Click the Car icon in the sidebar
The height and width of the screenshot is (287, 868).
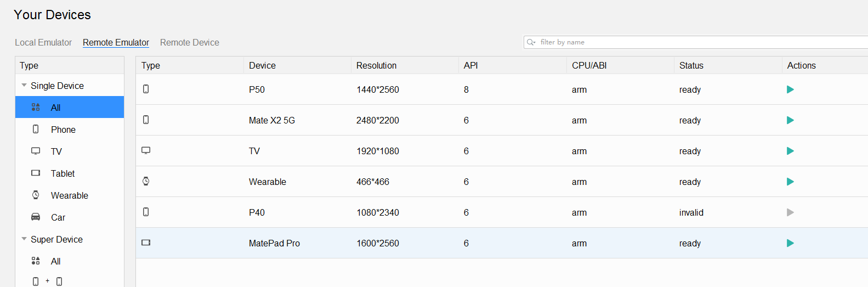pos(36,217)
